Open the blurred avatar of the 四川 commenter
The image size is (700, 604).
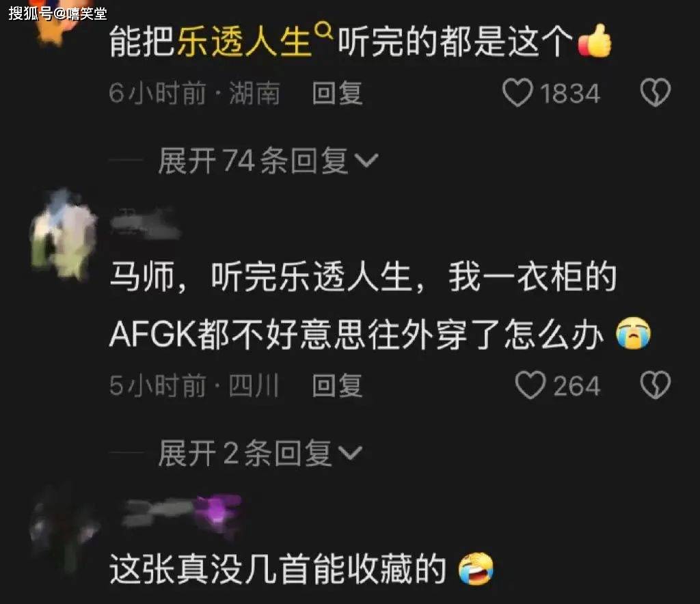coord(64,233)
